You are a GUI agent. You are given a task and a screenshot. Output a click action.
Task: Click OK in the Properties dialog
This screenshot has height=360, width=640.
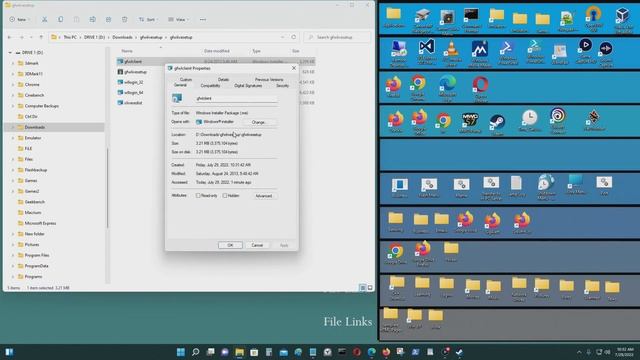point(230,245)
